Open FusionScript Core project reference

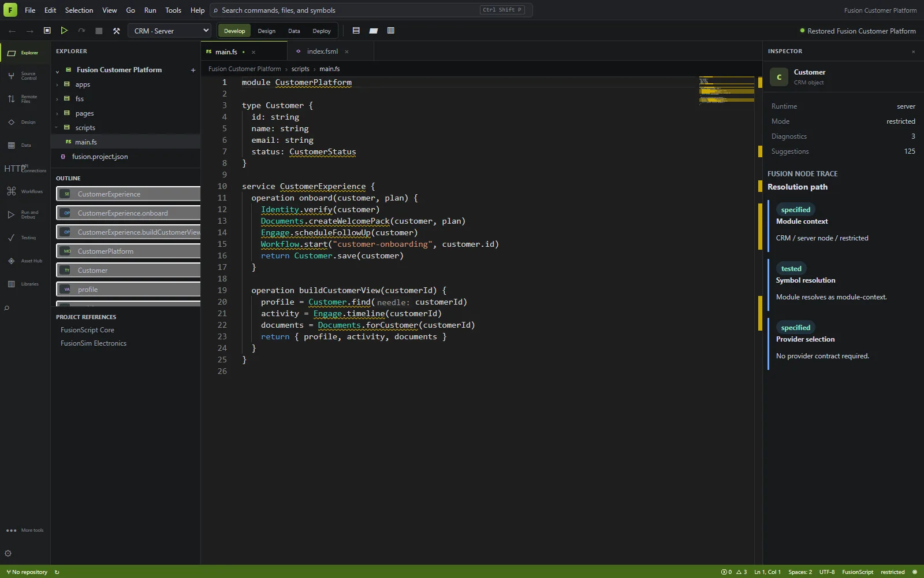point(87,330)
